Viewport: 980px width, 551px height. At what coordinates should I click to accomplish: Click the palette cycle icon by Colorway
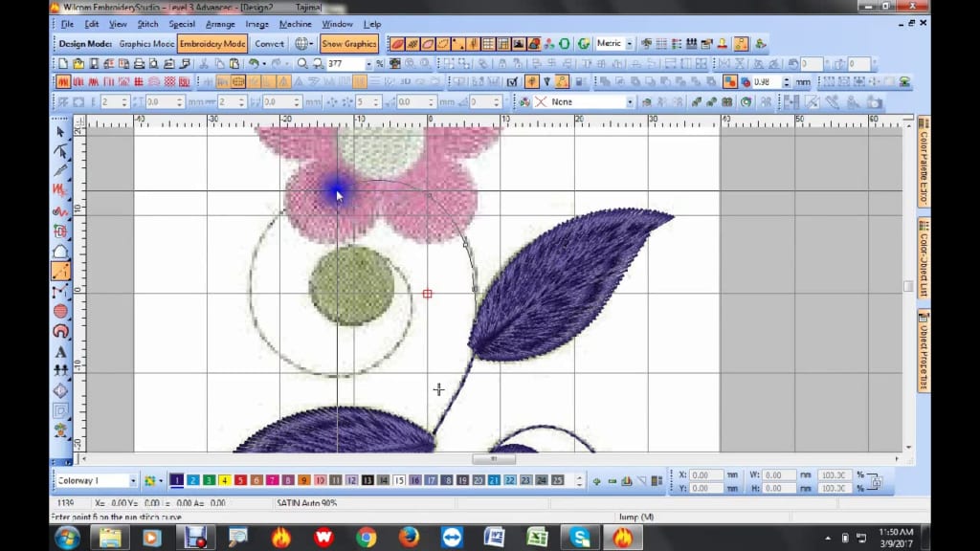(x=149, y=480)
